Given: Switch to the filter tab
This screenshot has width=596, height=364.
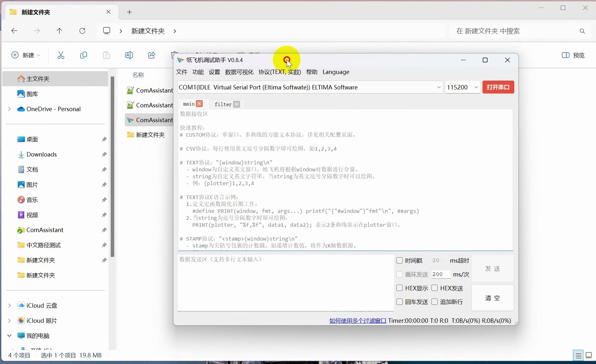Looking at the screenshot, I should [x=223, y=104].
